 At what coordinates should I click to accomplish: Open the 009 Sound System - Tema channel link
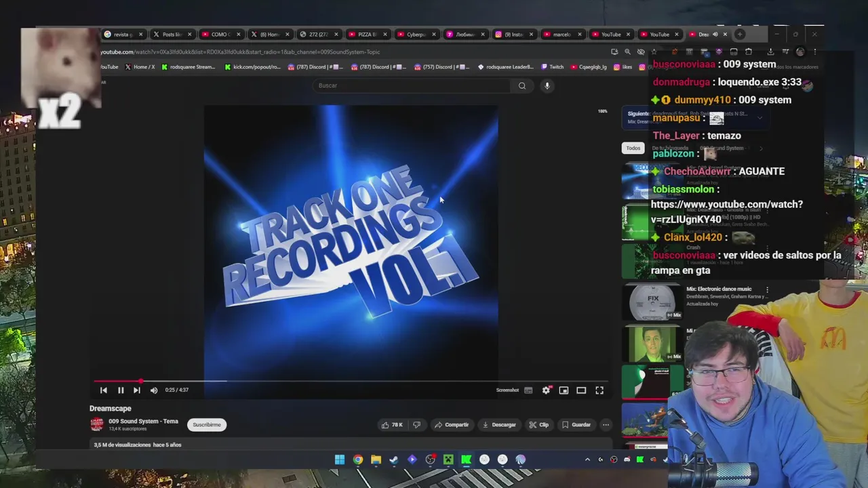click(x=143, y=421)
